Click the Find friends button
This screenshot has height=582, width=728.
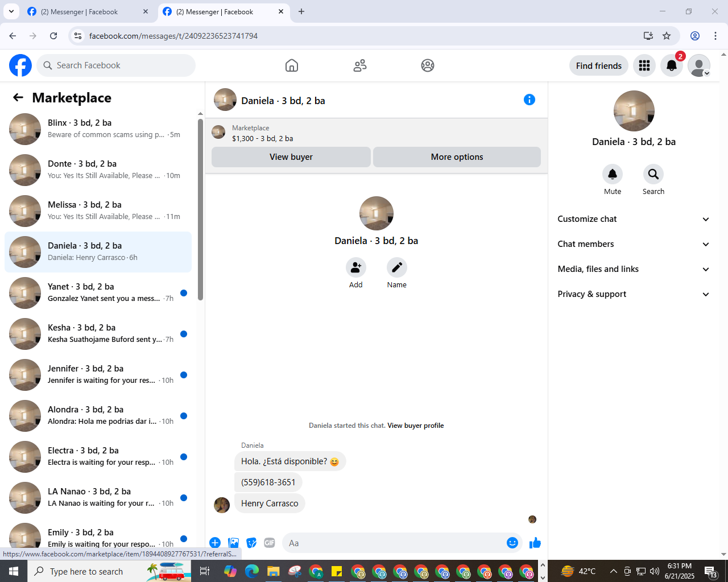pos(599,65)
